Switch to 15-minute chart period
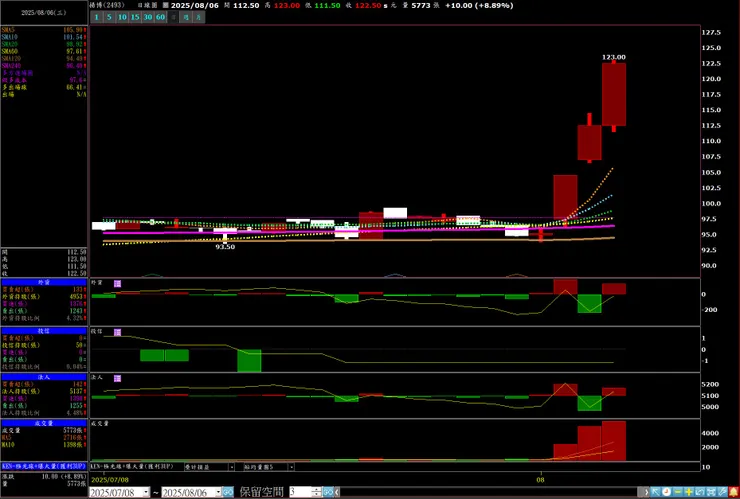The height and width of the screenshot is (499, 740). [135, 17]
